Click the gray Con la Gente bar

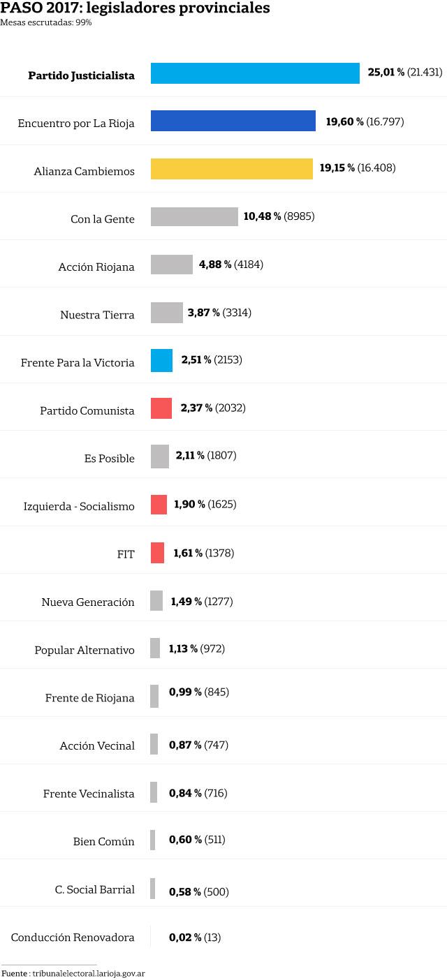pos(194,216)
